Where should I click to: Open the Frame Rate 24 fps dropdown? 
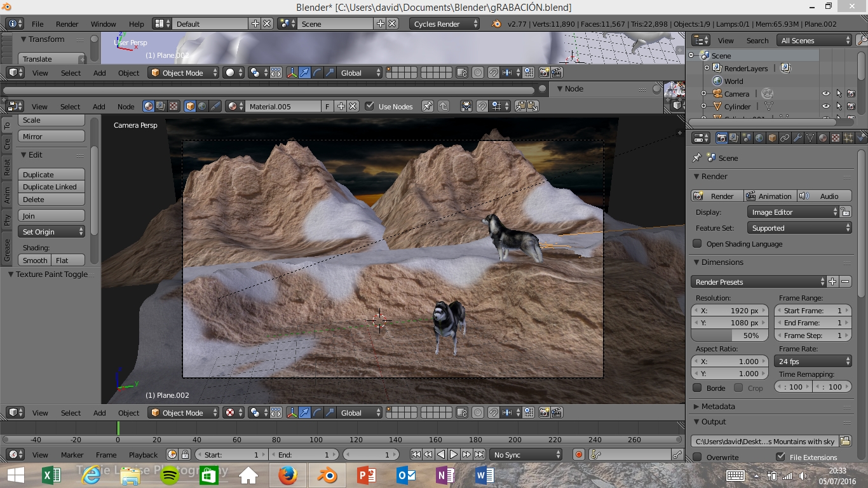click(x=813, y=362)
